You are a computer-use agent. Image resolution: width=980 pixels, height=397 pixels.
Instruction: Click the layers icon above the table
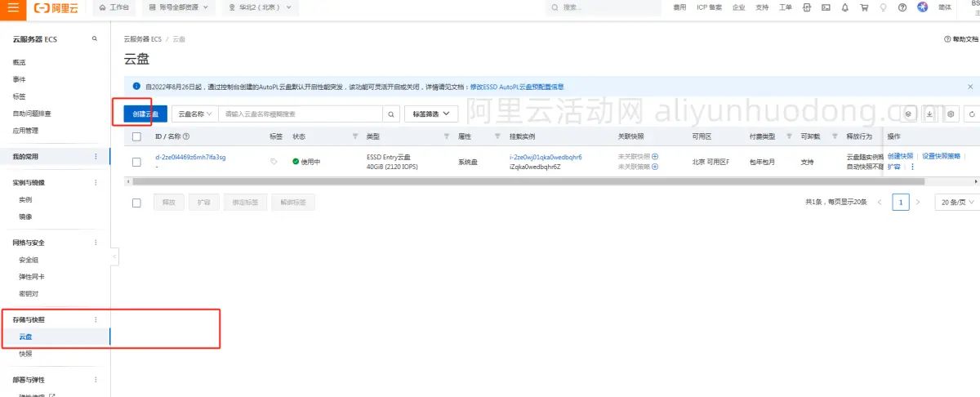point(909,114)
